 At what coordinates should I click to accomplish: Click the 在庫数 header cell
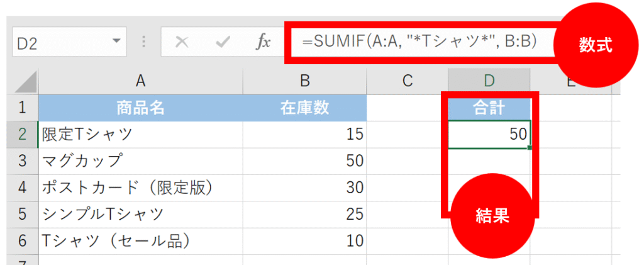(304, 108)
